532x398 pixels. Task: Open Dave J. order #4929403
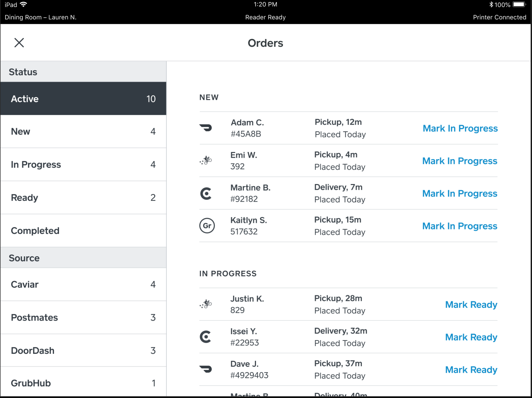tap(348, 369)
